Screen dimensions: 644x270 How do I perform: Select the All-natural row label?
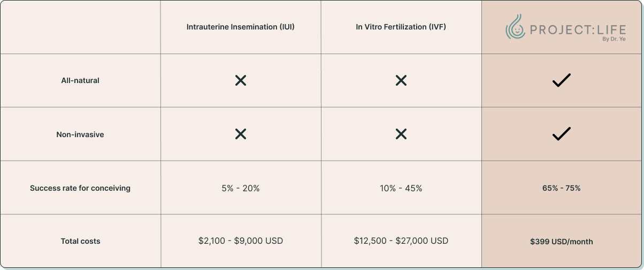(80, 80)
